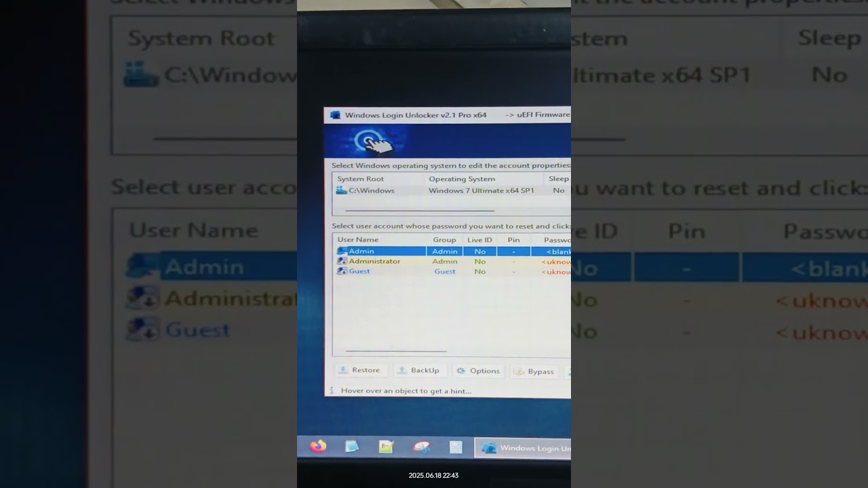The height and width of the screenshot is (488, 868).
Task: Click the '<blank' password cell for Admin
Action: 557,251
